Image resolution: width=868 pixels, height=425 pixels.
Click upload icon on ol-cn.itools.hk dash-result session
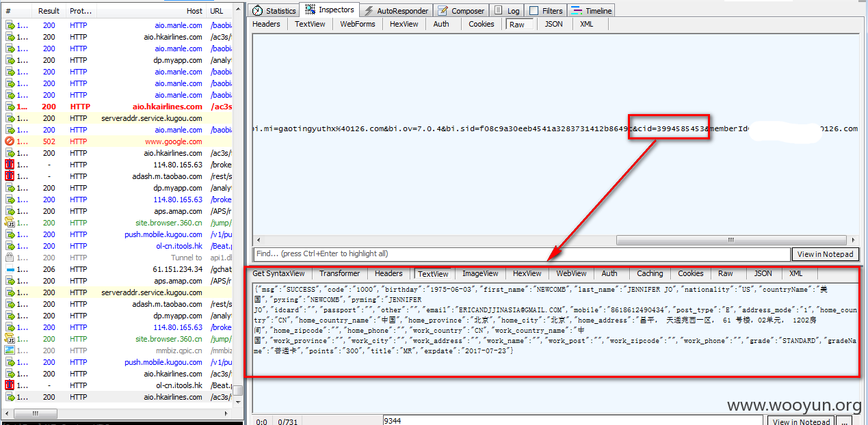point(10,385)
